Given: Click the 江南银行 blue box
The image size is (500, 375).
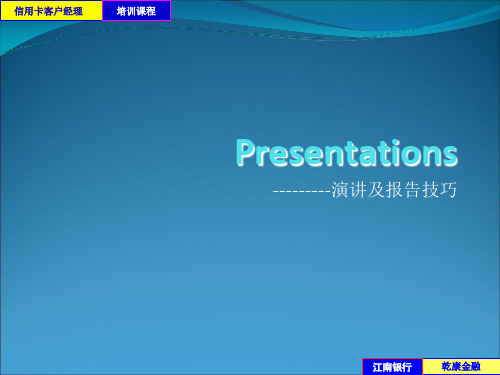Looking at the screenshot, I should coord(392,367).
